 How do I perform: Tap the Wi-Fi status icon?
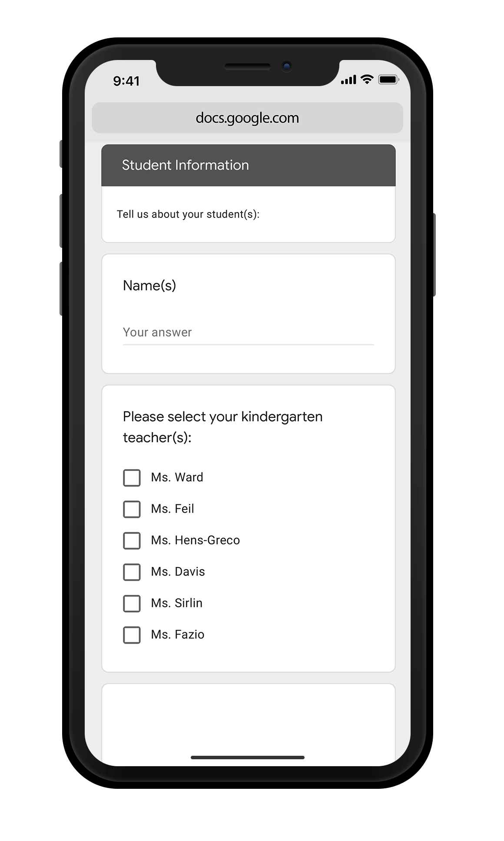367,79
